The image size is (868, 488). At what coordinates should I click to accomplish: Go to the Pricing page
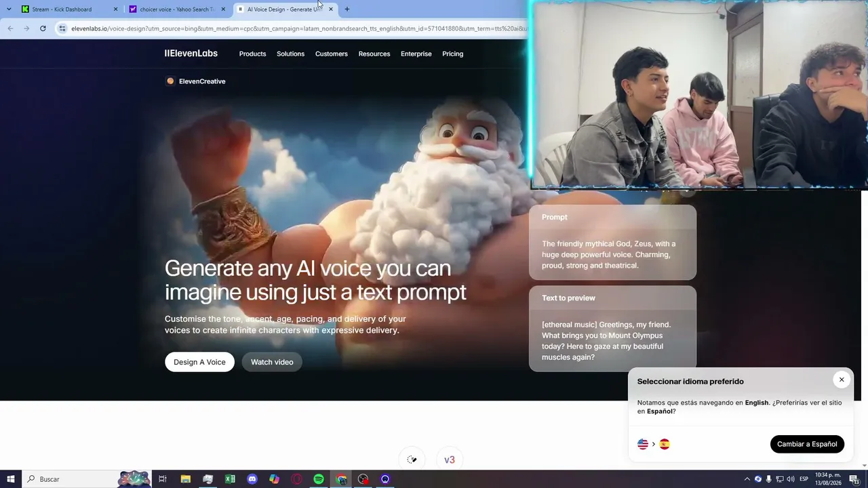click(452, 54)
